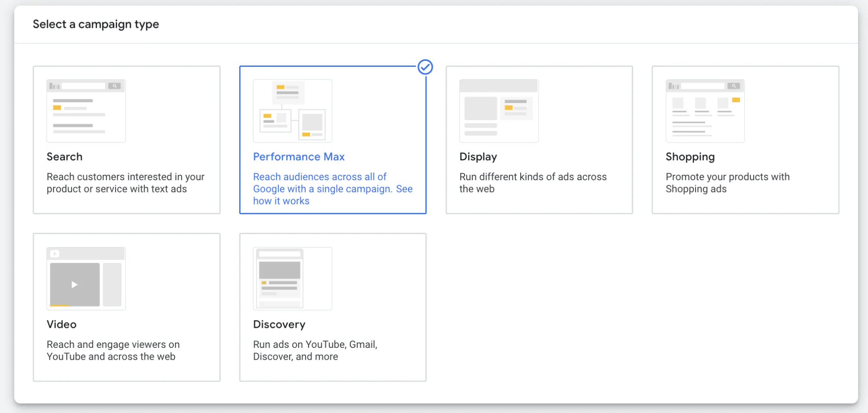Select the Performance Max title
Screen dimensions: 868x413
pos(299,157)
